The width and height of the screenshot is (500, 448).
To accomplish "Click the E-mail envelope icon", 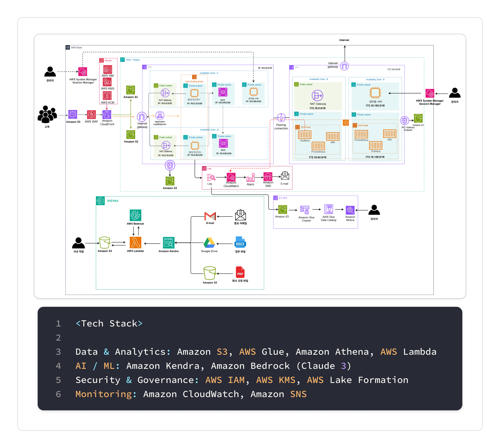I will (x=285, y=176).
